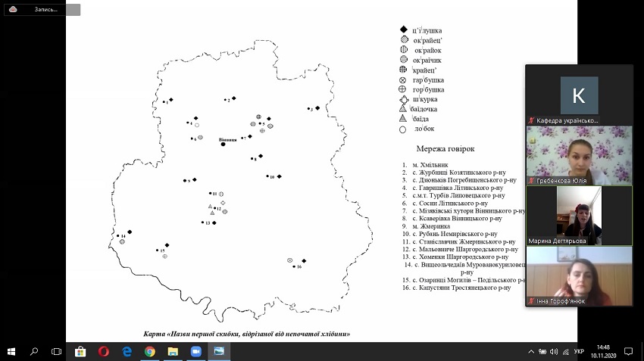
Task: Open network settings tray icon
Action: pos(566,352)
